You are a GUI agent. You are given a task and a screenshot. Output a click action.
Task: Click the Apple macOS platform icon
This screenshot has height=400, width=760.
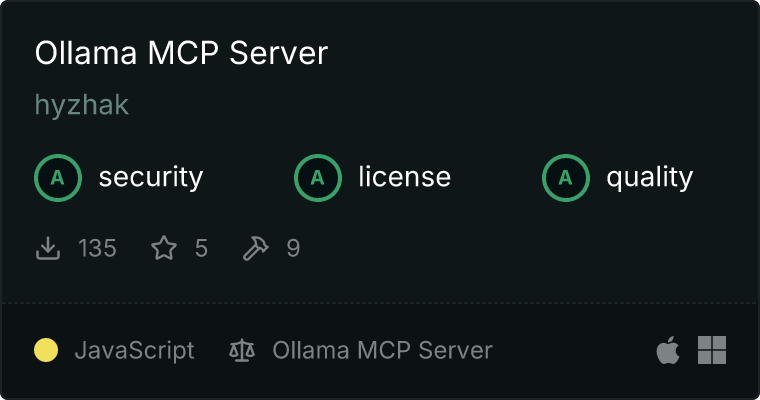(x=668, y=350)
